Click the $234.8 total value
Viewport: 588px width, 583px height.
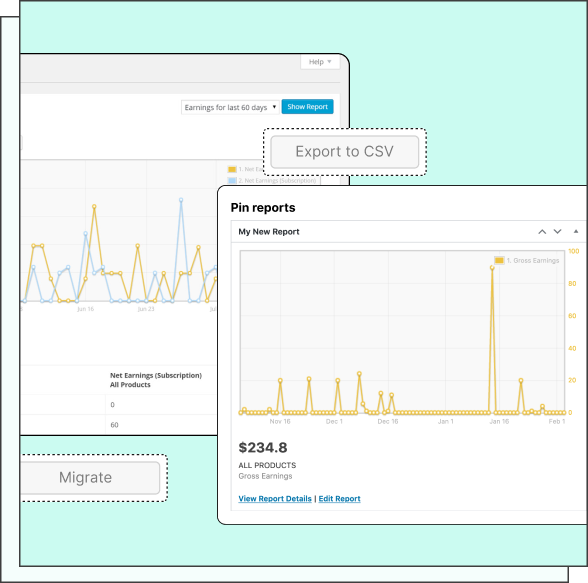point(263,447)
